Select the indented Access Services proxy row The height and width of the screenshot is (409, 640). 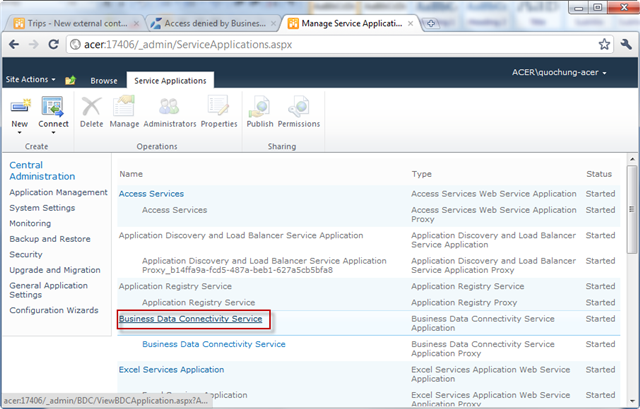tap(174, 210)
